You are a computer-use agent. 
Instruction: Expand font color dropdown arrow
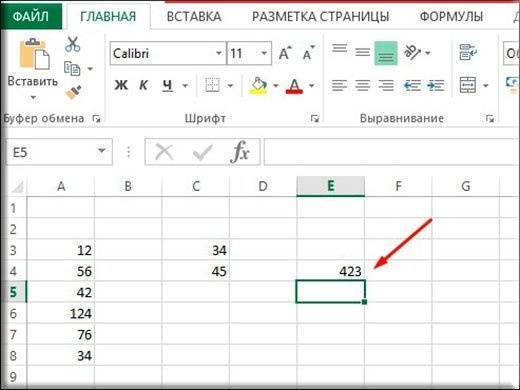click(x=311, y=86)
